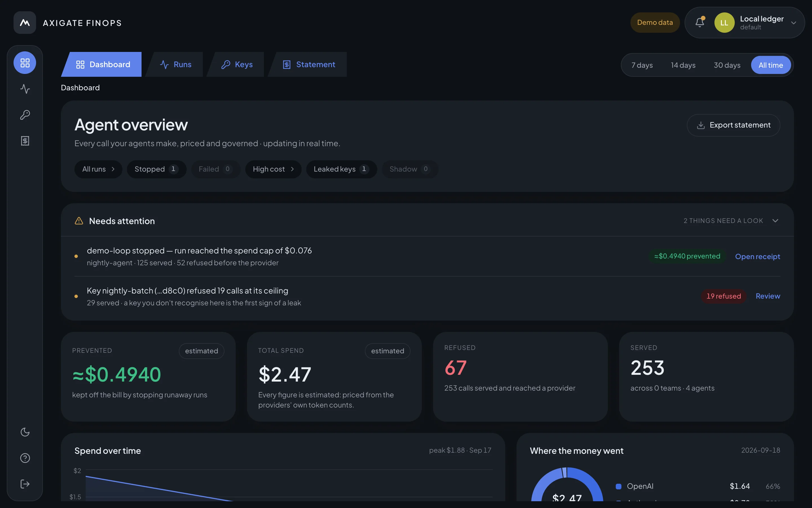Click the Key nightly-batch refused alert title

click(187, 291)
